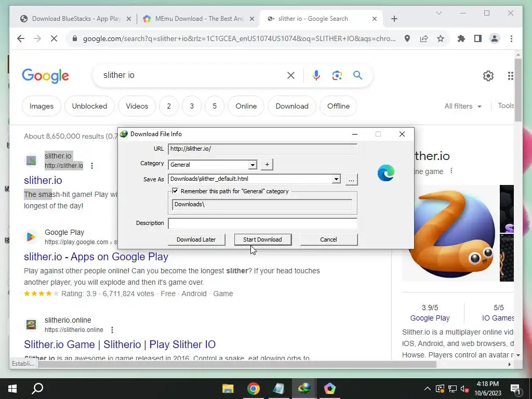Expand the Save As path dropdown
Viewport: 532px width, 399px height.
tap(336, 179)
